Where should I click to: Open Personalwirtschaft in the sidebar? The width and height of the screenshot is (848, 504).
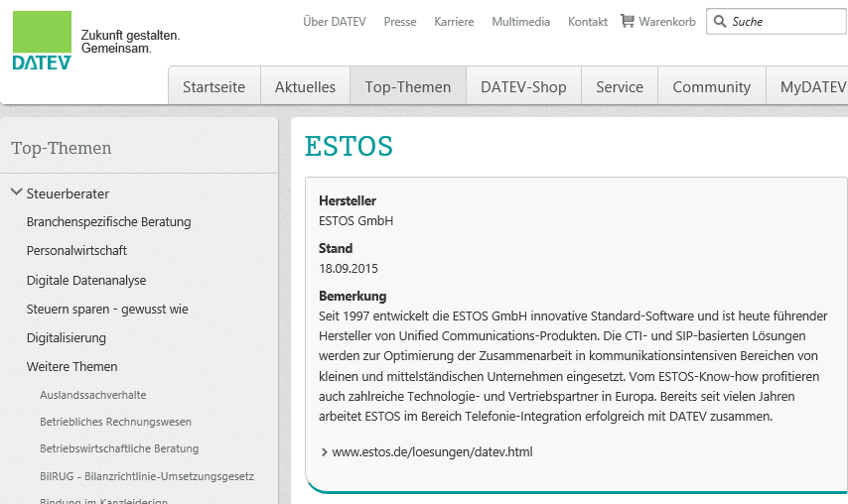click(76, 251)
